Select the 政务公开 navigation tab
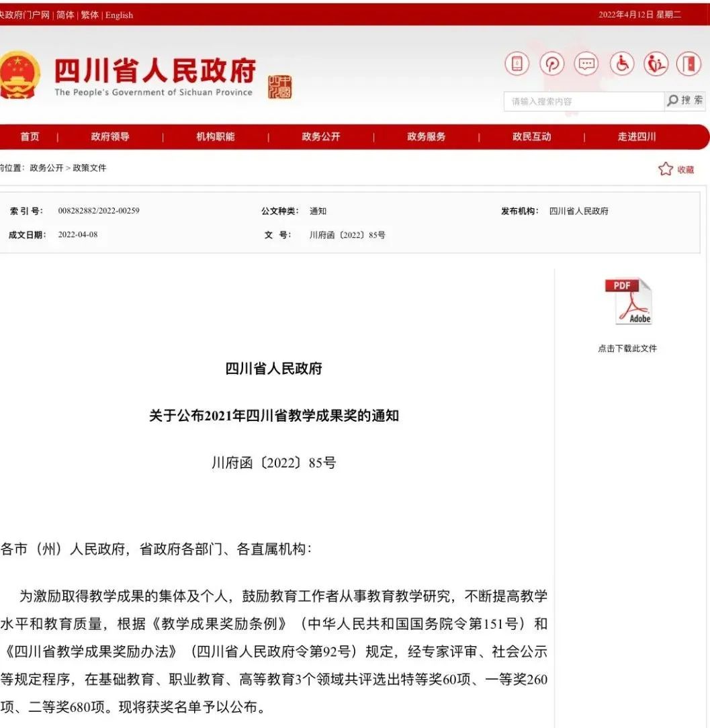Viewport: 710px width, 728px height. click(320, 136)
